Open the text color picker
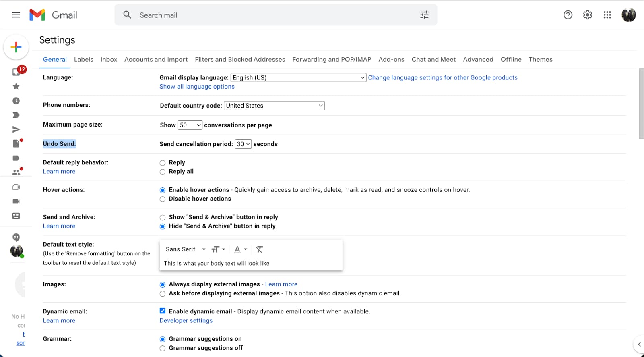Viewport: 644px width, 357px height. pos(241,249)
